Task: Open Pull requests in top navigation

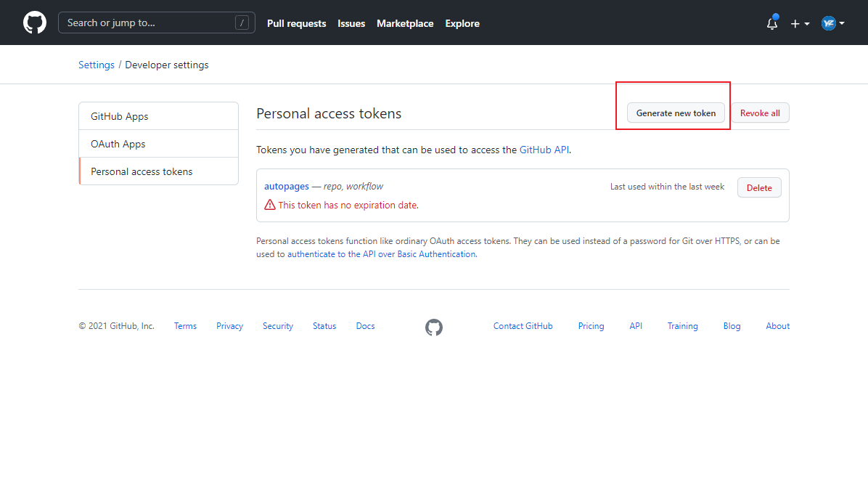Action: pyautogui.click(x=297, y=23)
